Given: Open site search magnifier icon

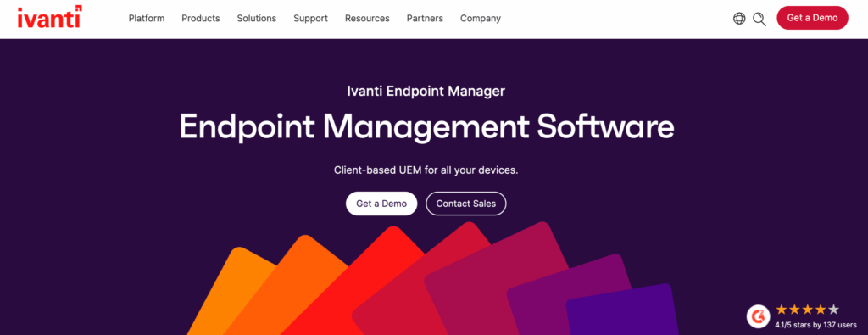Looking at the screenshot, I should click(x=759, y=19).
